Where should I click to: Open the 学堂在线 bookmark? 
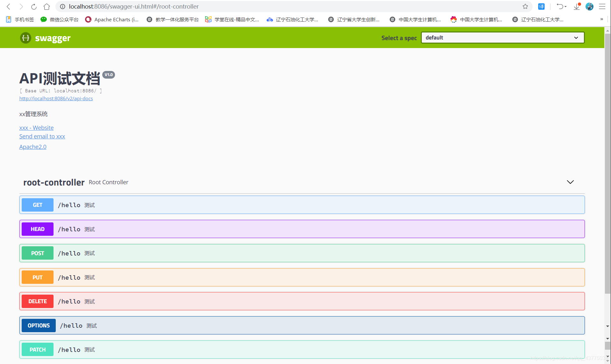pos(232,19)
